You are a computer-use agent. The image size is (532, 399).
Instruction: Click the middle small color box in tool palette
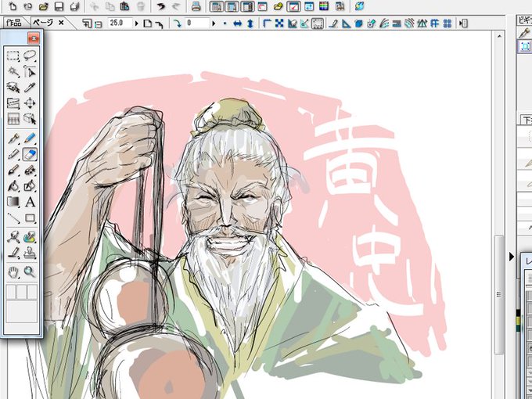(x=22, y=292)
